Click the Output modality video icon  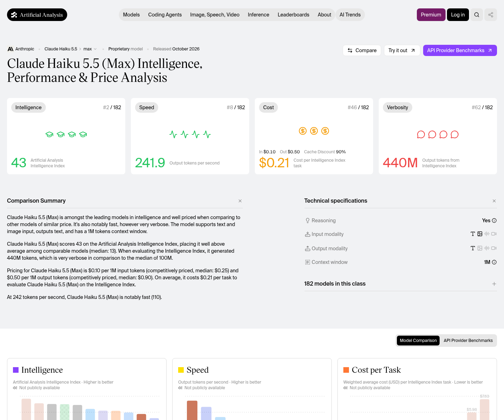(494, 248)
